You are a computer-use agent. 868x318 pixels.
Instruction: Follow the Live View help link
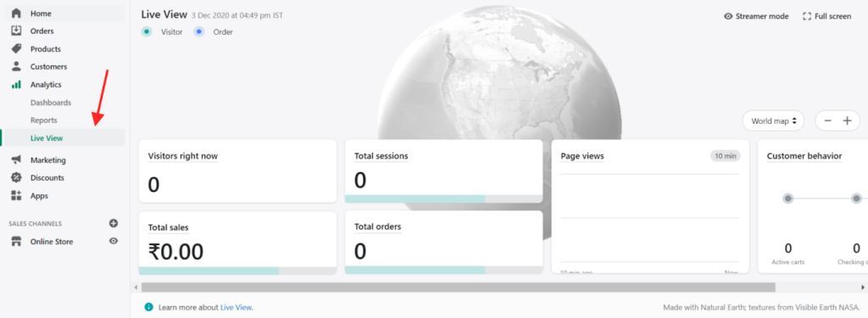coord(236,307)
